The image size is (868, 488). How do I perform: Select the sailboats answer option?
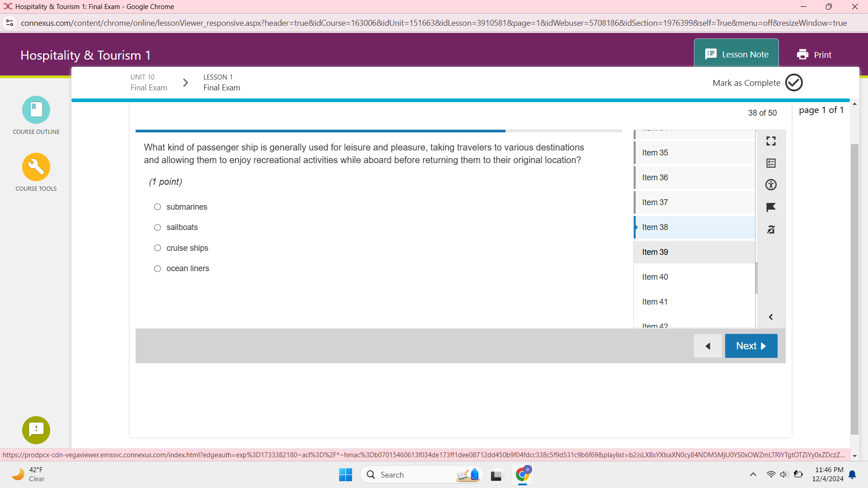point(157,227)
